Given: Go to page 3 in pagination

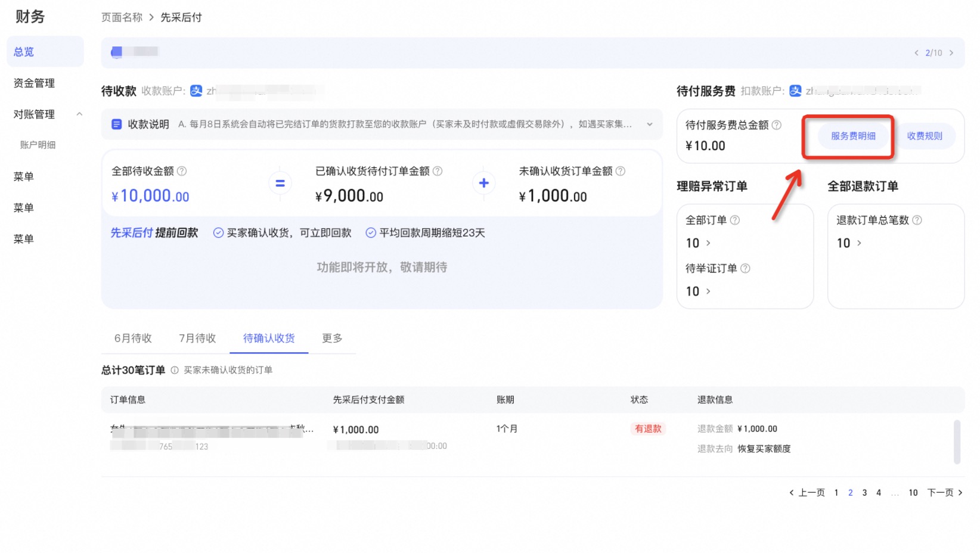Looking at the screenshot, I should 864,492.
